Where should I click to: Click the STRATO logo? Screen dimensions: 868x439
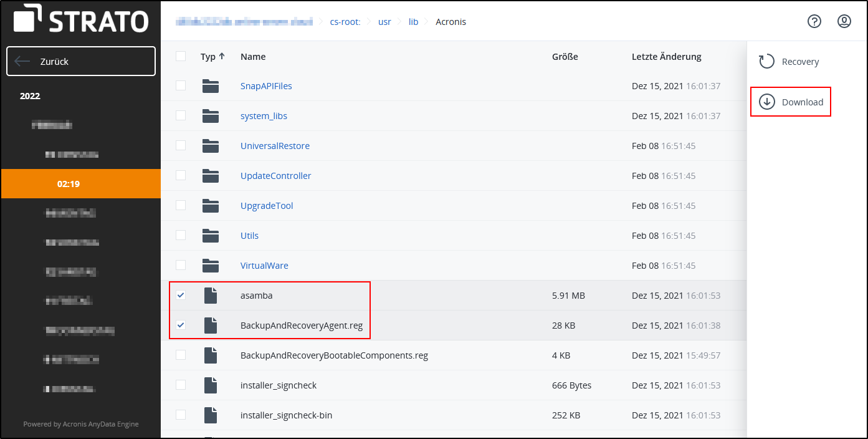[x=81, y=21]
